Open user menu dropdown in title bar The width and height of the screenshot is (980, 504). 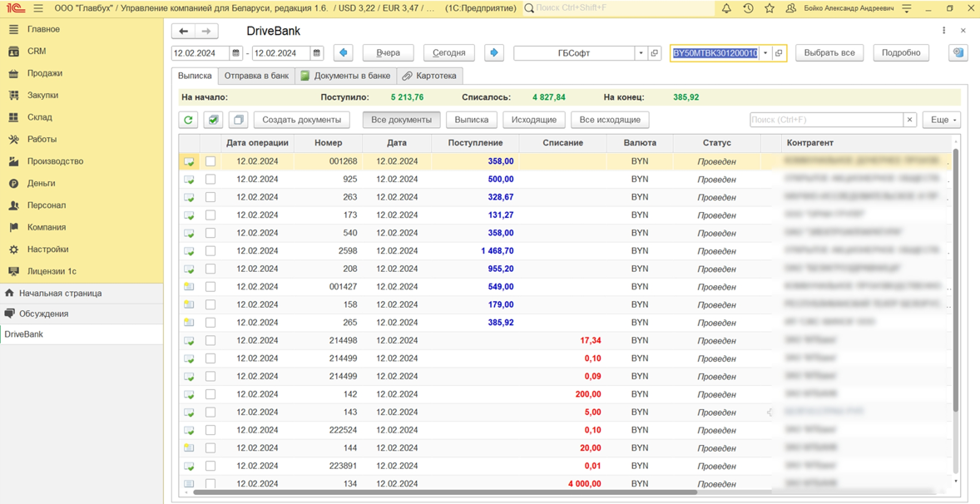tap(907, 9)
